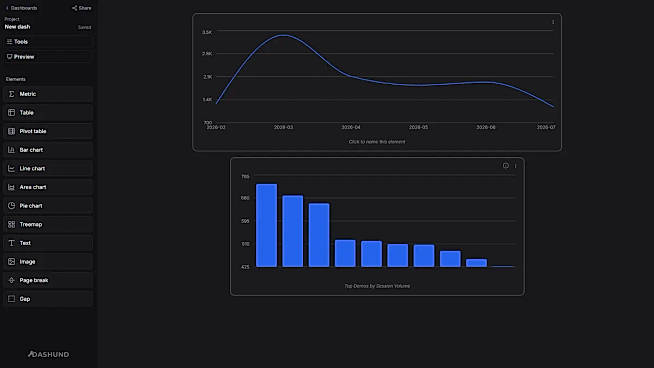The width and height of the screenshot is (654, 368).
Task: Edit the bar chart title caption
Action: (377, 286)
